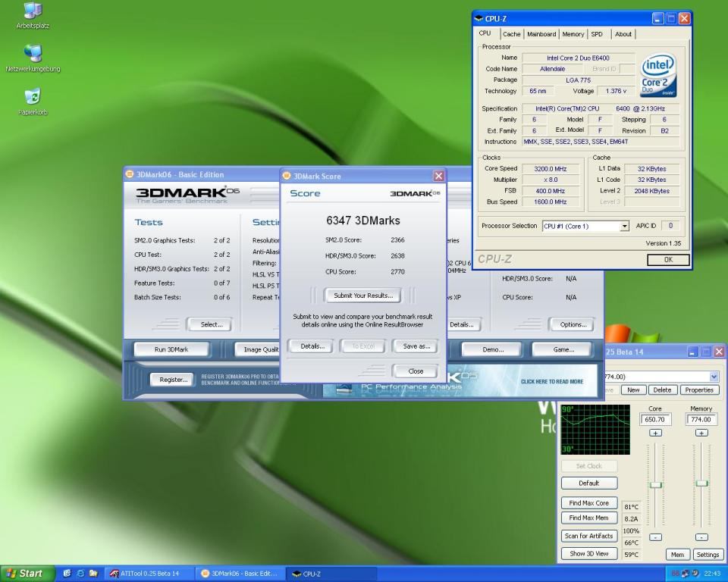The image size is (728, 582).
Task: Click Register in 3DMark06 window
Action: pyautogui.click(x=173, y=380)
